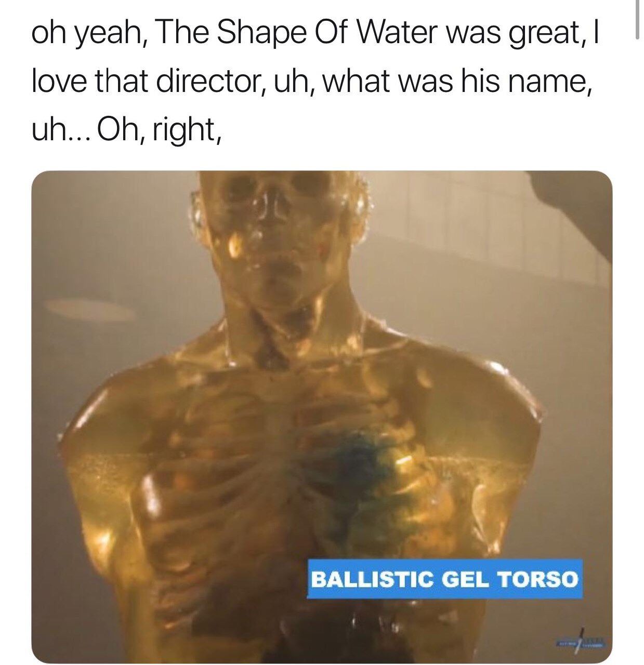The width and height of the screenshot is (644, 665).
Task: Click the channel watermark logo in image corner
Action: (580, 640)
